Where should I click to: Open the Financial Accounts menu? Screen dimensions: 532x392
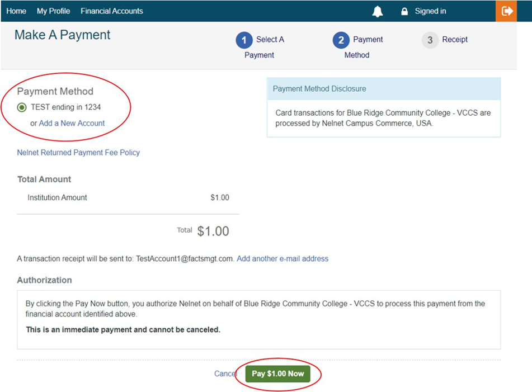click(x=111, y=11)
